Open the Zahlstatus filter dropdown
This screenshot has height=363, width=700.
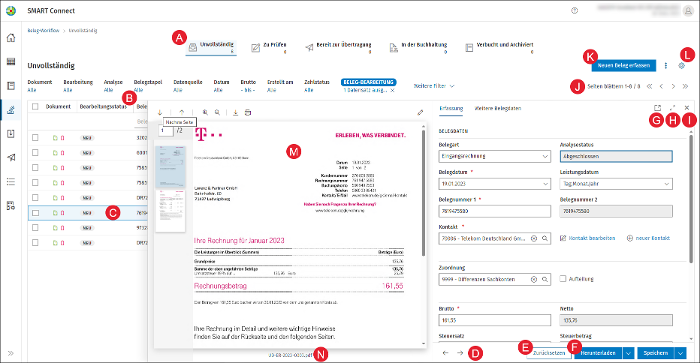pyautogui.click(x=317, y=86)
